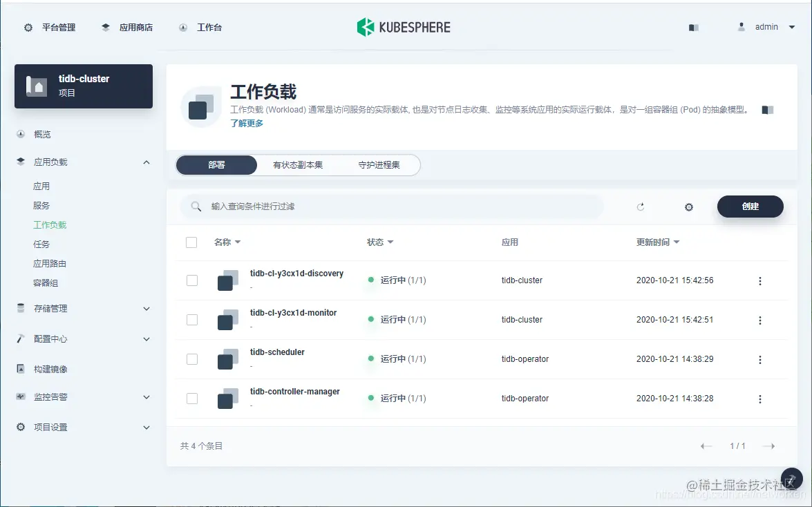Sort by 名称 column dropdown
The height and width of the screenshot is (507, 812).
click(227, 242)
